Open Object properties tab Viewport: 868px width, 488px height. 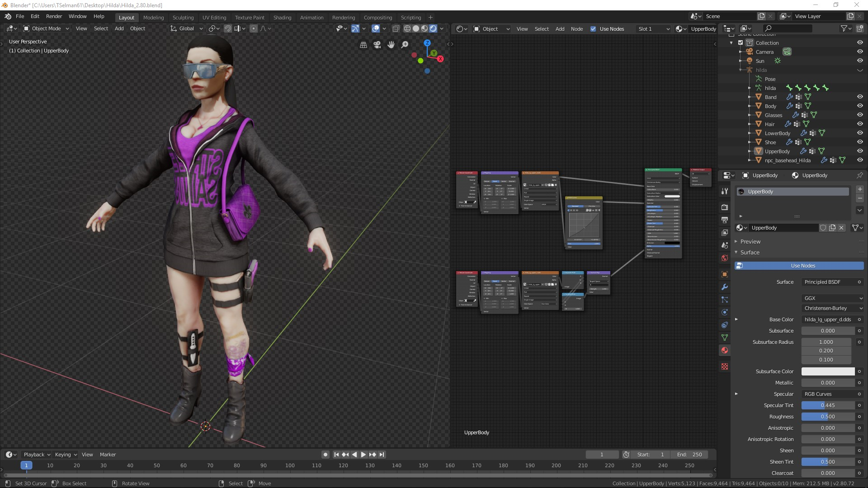725,274
